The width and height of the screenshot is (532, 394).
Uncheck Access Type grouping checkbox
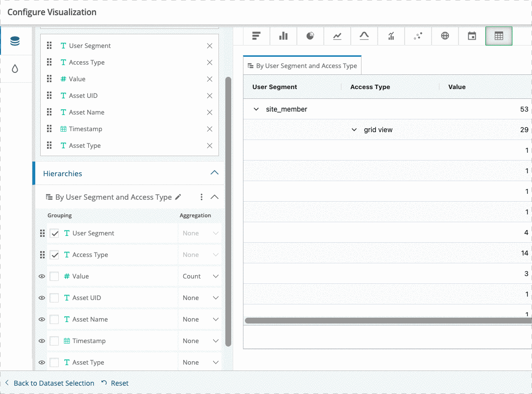pos(54,255)
